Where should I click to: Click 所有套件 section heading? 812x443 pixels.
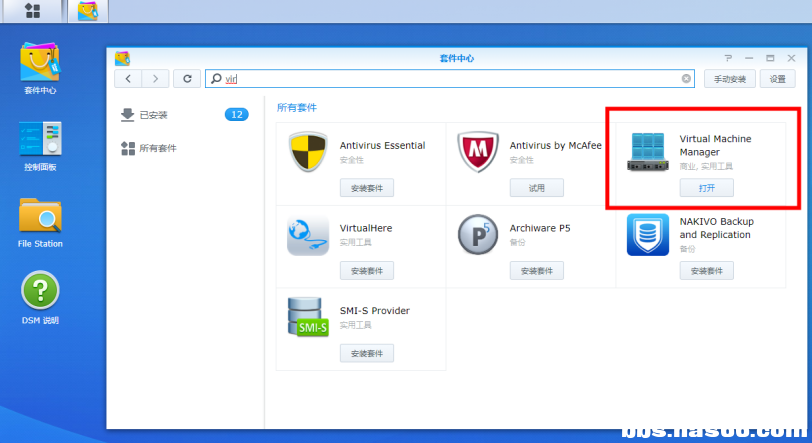[x=296, y=108]
